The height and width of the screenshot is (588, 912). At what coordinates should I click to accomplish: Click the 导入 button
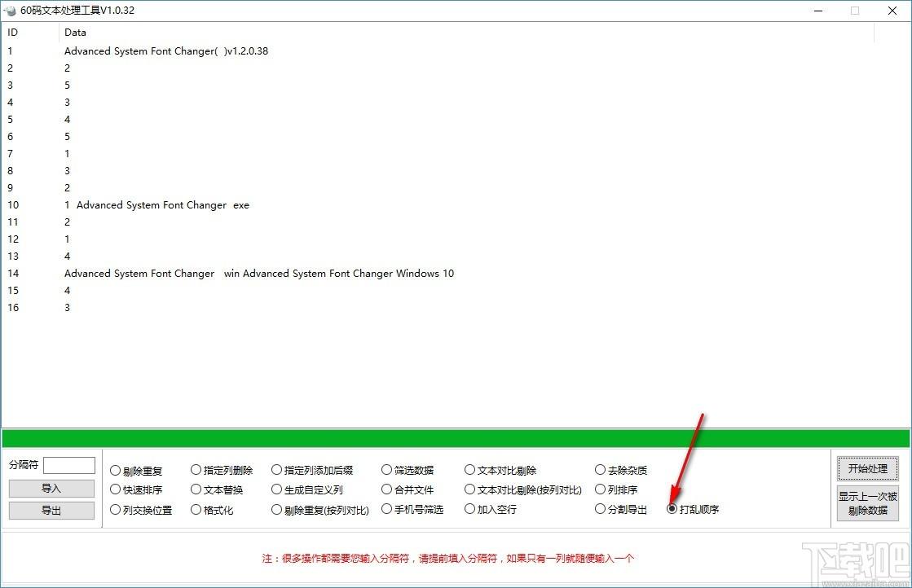pyautogui.click(x=51, y=489)
